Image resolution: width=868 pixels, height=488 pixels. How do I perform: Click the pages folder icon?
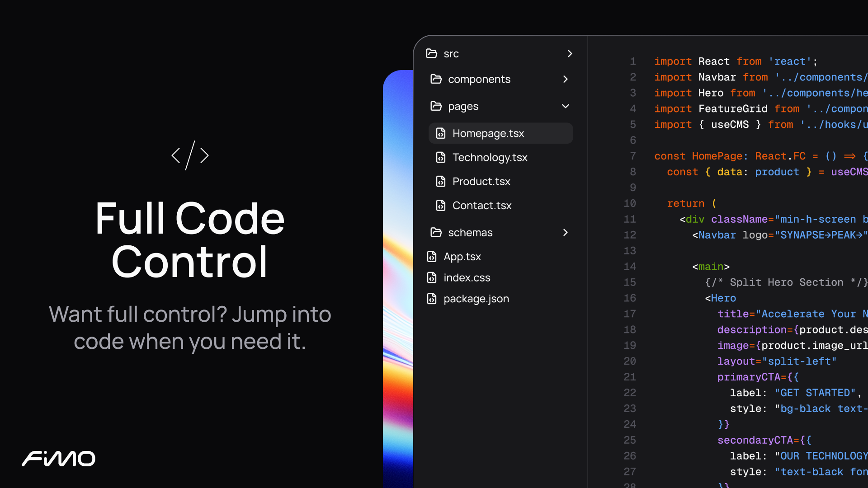point(436,106)
